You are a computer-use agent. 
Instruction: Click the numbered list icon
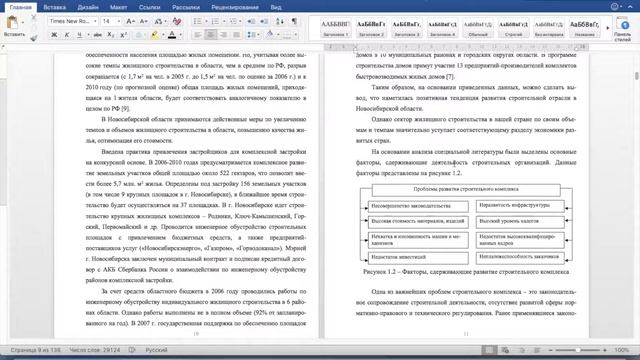215,21
